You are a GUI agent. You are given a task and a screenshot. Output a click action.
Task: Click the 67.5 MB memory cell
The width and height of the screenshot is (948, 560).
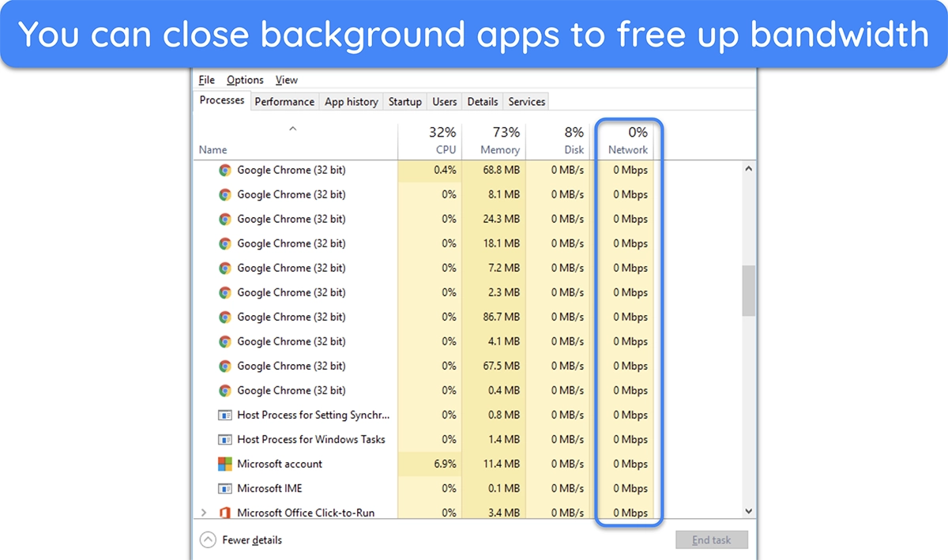[494, 366]
